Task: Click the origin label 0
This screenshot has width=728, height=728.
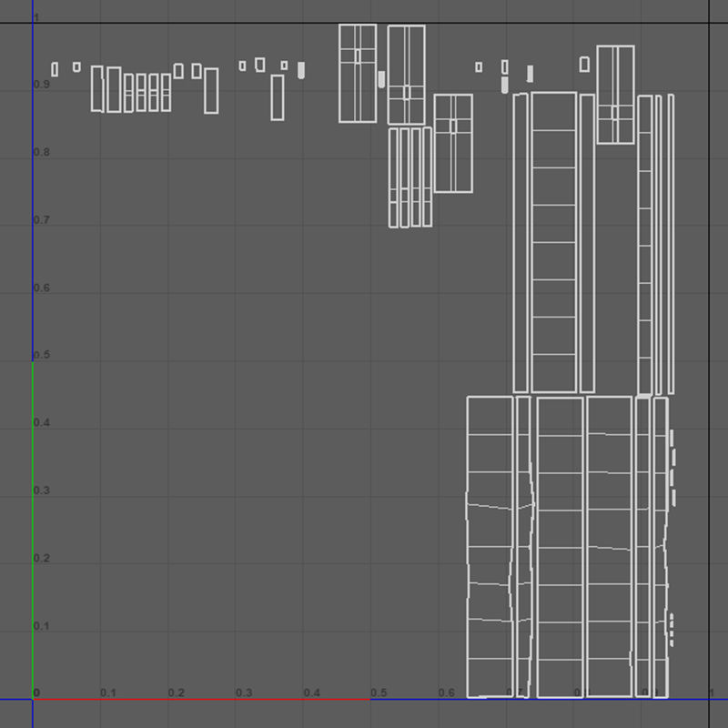Action: [x=36, y=693]
